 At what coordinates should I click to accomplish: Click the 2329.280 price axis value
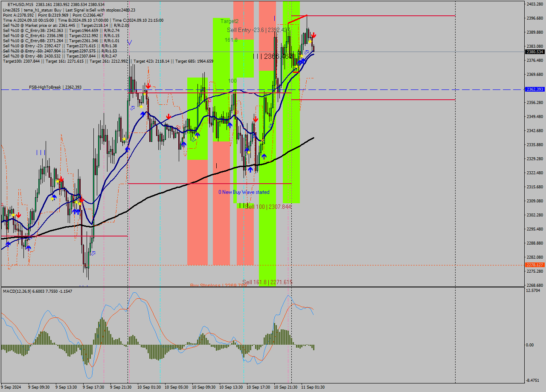pyautogui.click(x=535, y=159)
